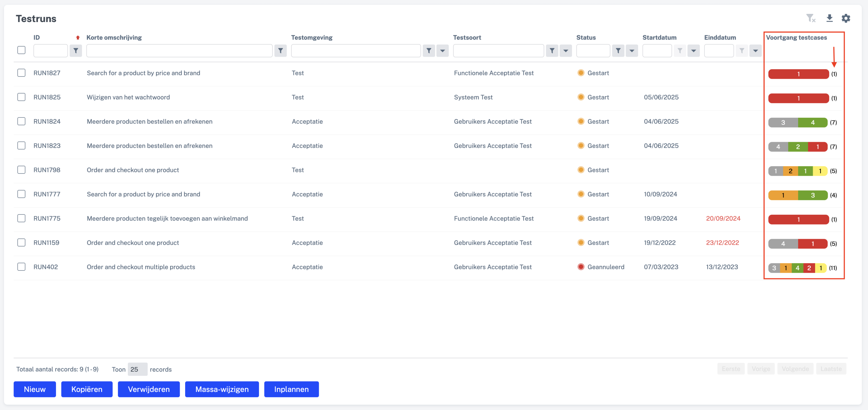Screen dimensions: 868x410
Task: Click the green segment of the RUN1824 progress bar
Action: click(812, 122)
